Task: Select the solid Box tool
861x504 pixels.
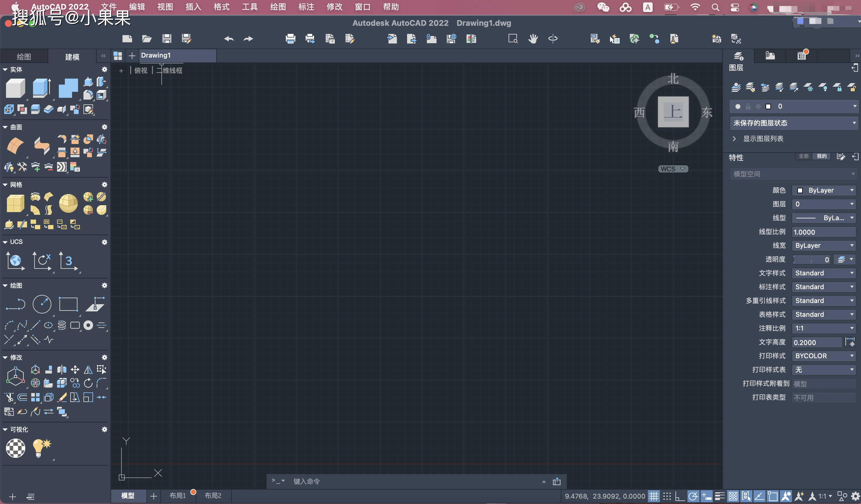Action: click(15, 88)
